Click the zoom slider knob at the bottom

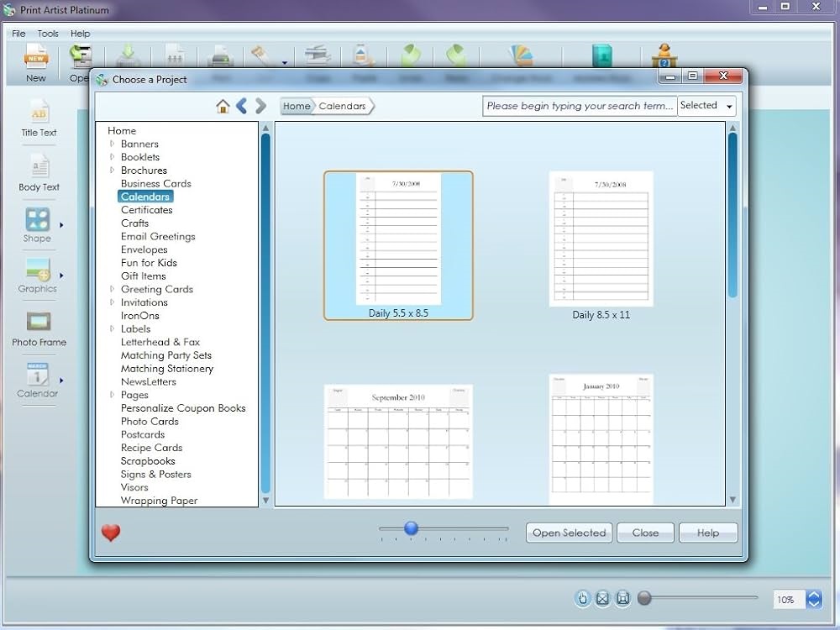click(x=644, y=598)
